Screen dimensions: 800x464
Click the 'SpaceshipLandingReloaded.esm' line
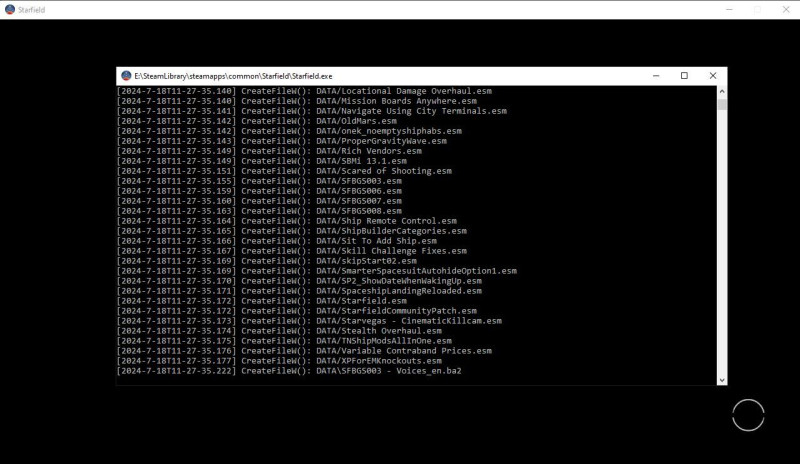tap(299, 291)
